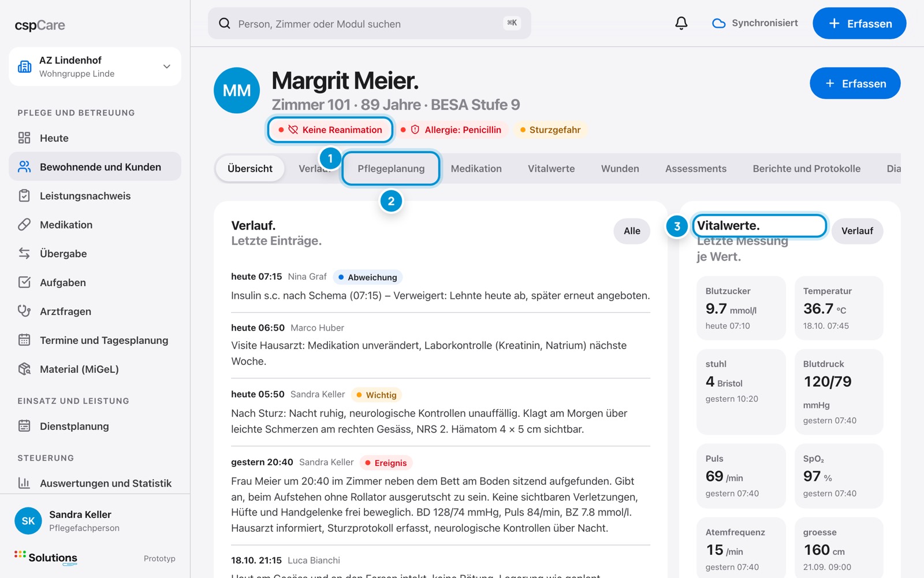Open the Blutzucker 9.7 mmol/l card

pyautogui.click(x=741, y=307)
